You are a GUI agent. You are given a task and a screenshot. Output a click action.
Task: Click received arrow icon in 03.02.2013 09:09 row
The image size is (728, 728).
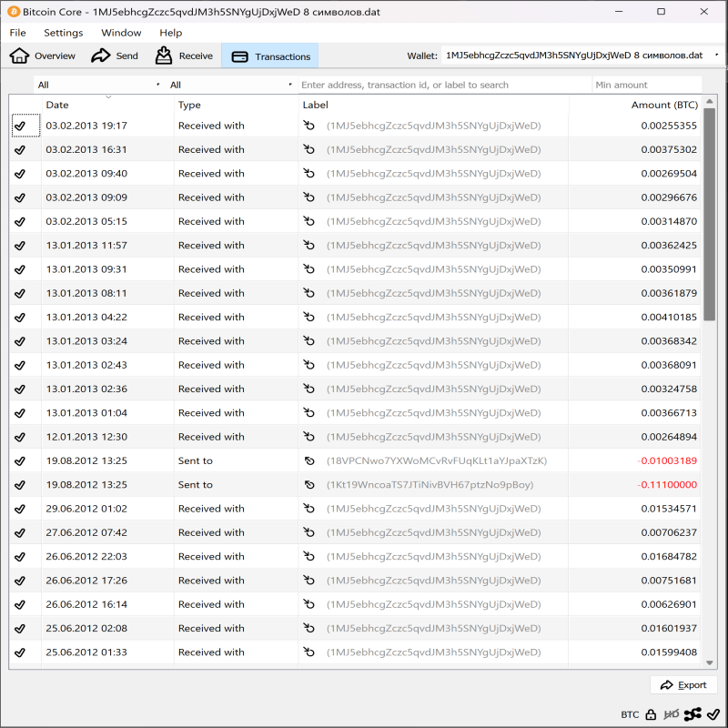309,197
